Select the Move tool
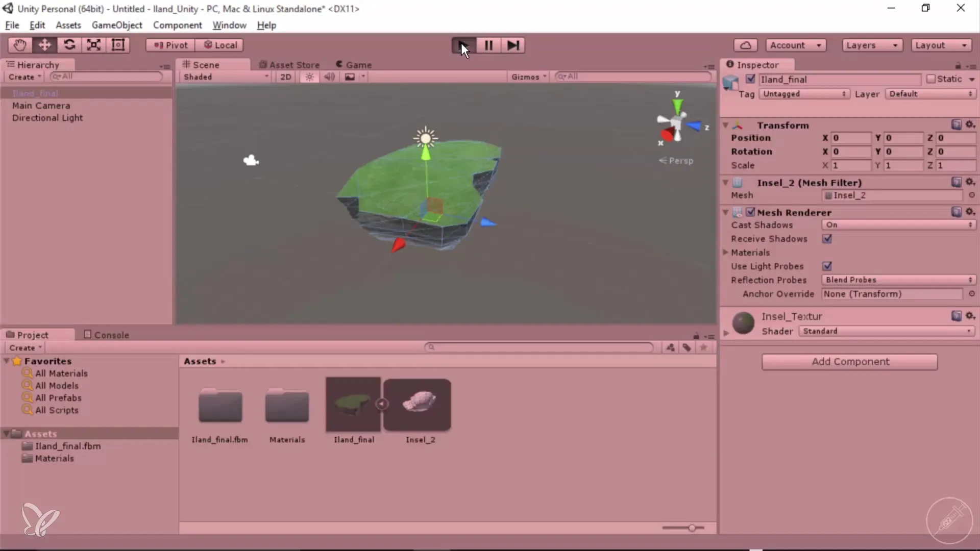The width and height of the screenshot is (980, 551). click(44, 45)
